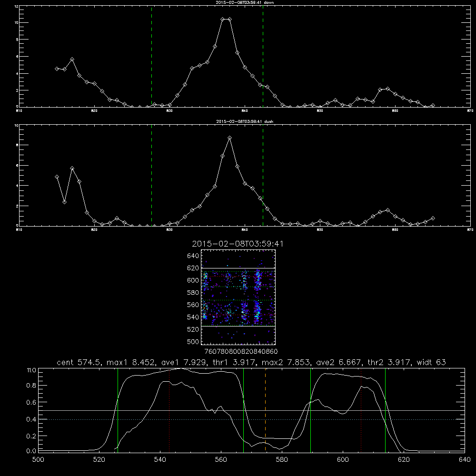Click the upper white horizontal line in the image panel
This screenshot has height=476, width=476.
[x=238, y=268]
